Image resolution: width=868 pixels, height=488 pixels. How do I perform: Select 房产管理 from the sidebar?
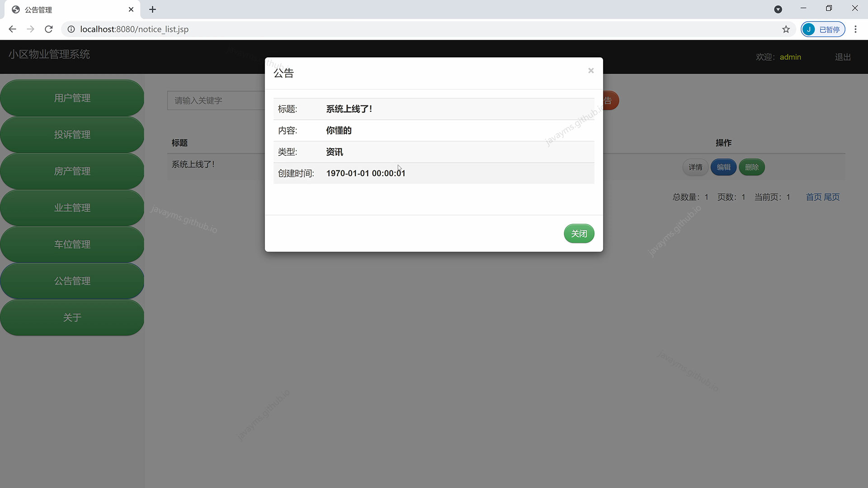[x=72, y=171]
